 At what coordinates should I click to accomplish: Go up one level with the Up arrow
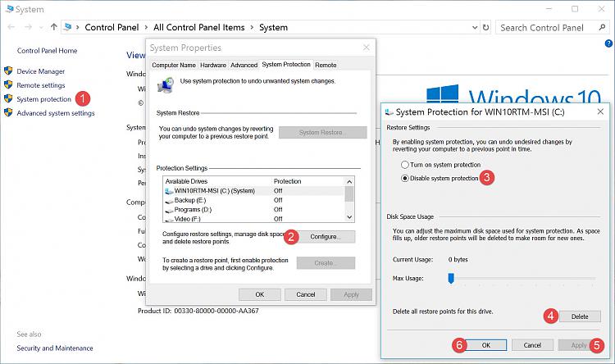click(x=54, y=27)
